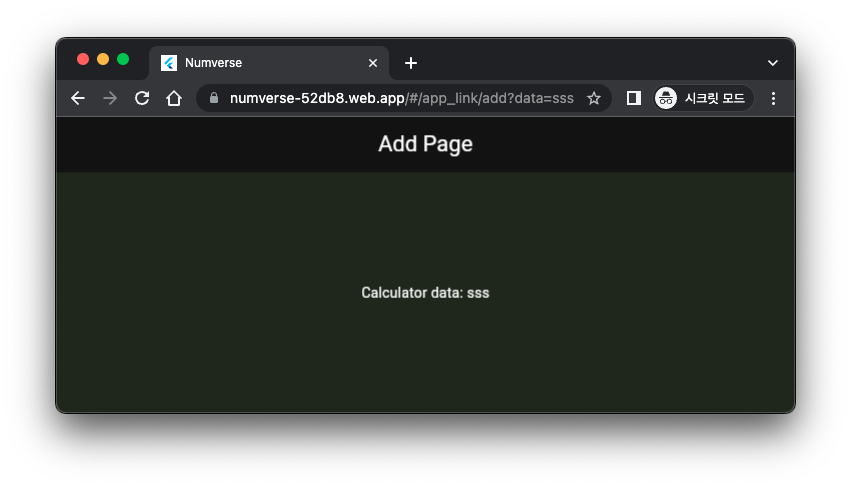
Task: Focus the address bar URL
Action: pos(402,98)
